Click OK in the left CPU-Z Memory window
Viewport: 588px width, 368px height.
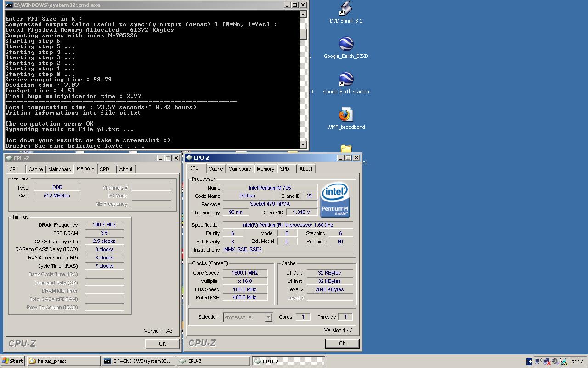162,344
